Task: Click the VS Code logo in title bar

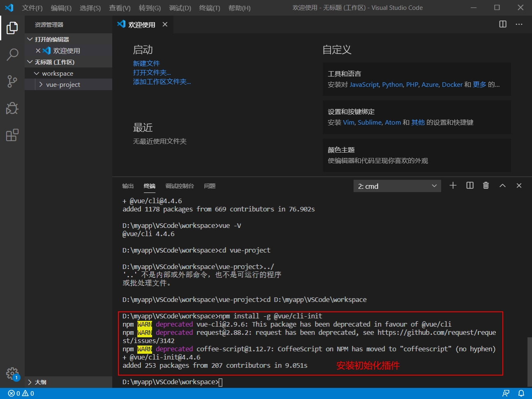Action: (x=9, y=8)
